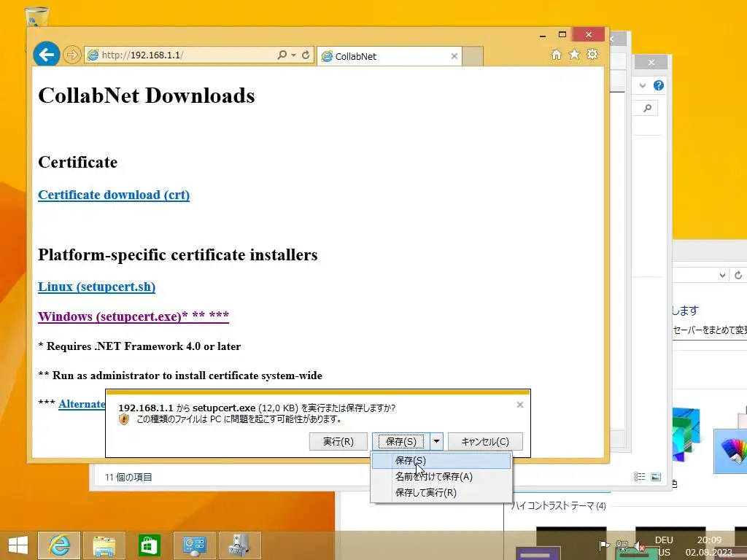Open IE Home via the house icon
747x560 pixels.
(x=556, y=54)
